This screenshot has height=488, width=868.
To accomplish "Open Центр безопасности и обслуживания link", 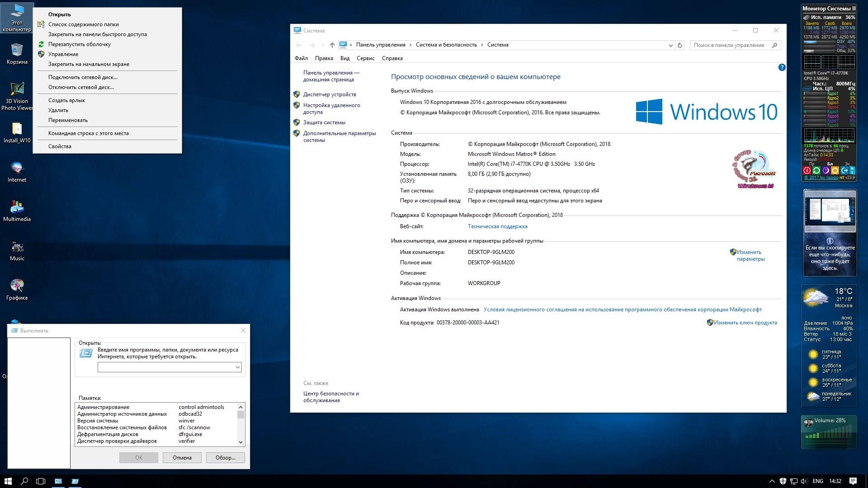I will 331,397.
